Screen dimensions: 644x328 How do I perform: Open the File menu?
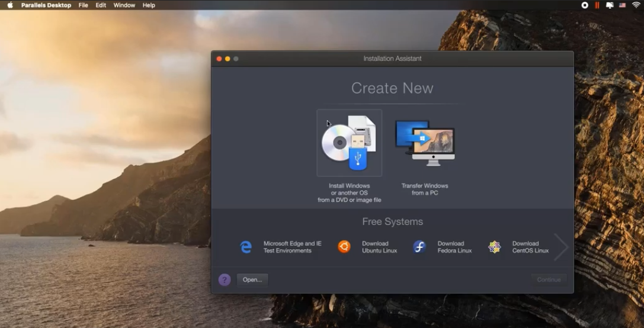click(84, 5)
